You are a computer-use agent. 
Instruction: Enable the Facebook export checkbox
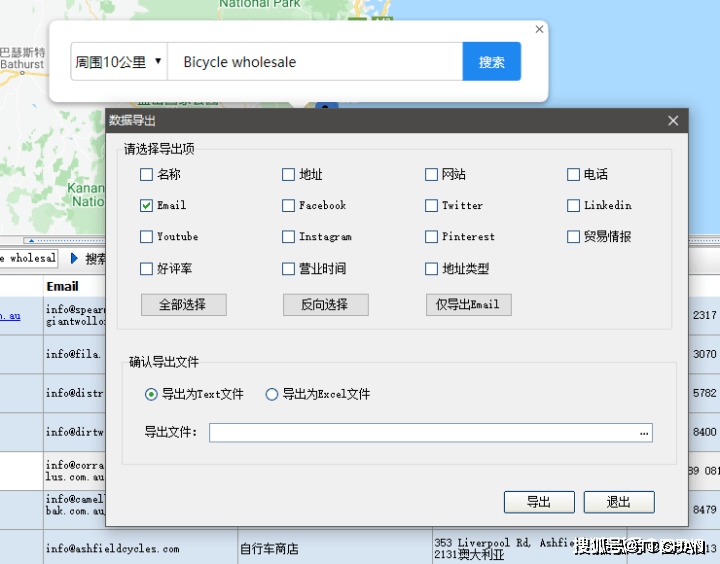click(288, 205)
